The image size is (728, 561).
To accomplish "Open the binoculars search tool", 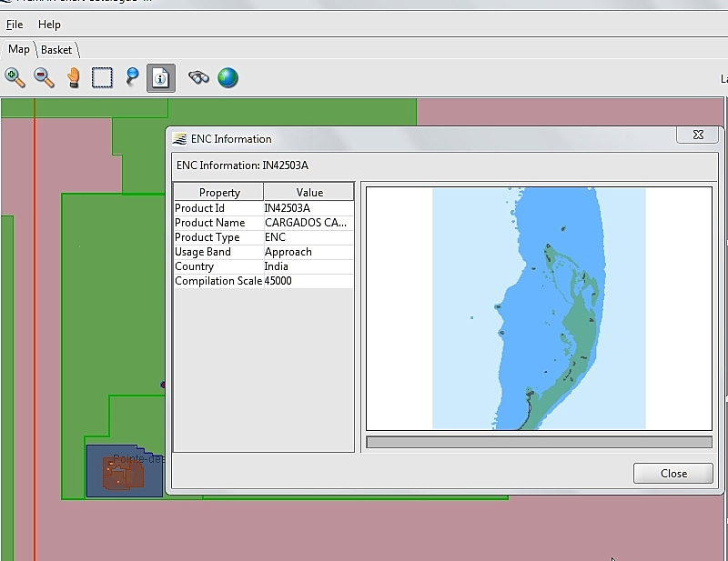I will click(198, 77).
